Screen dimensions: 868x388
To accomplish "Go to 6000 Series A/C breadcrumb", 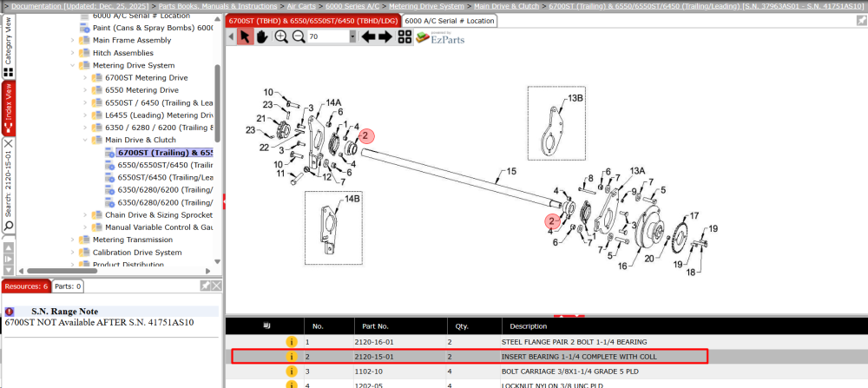I will click(x=353, y=5).
